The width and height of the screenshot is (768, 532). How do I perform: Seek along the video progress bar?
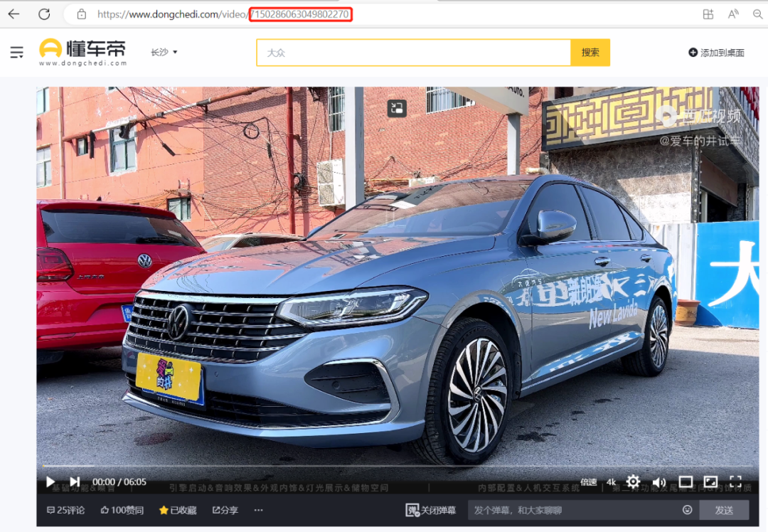(398, 466)
